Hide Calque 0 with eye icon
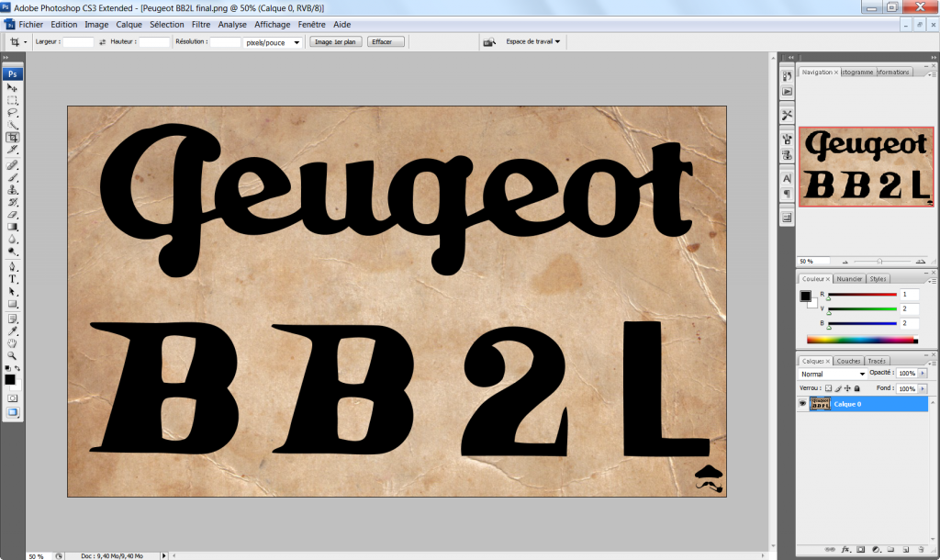This screenshot has width=940, height=560. click(x=802, y=404)
